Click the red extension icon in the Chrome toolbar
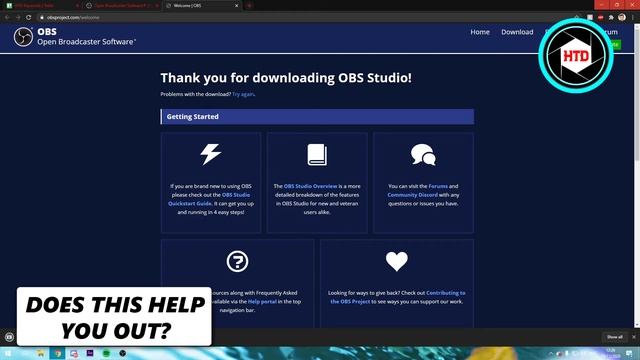The image size is (640, 360). pyautogui.click(x=600, y=18)
